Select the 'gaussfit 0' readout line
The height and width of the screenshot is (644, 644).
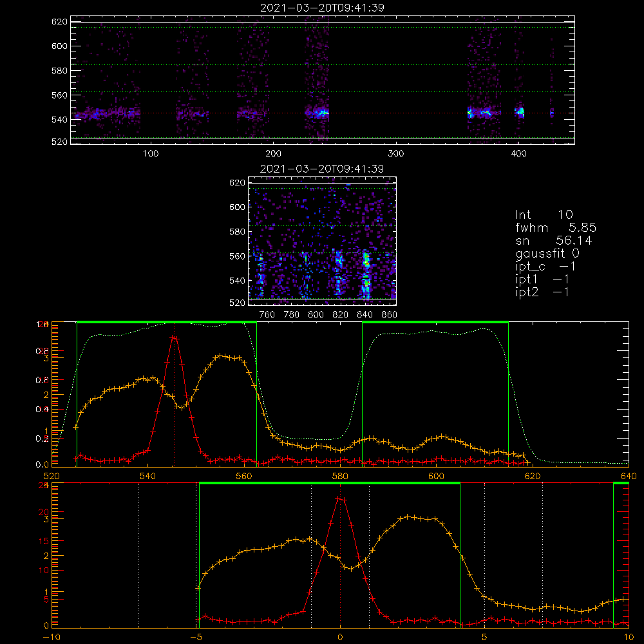[547, 253]
